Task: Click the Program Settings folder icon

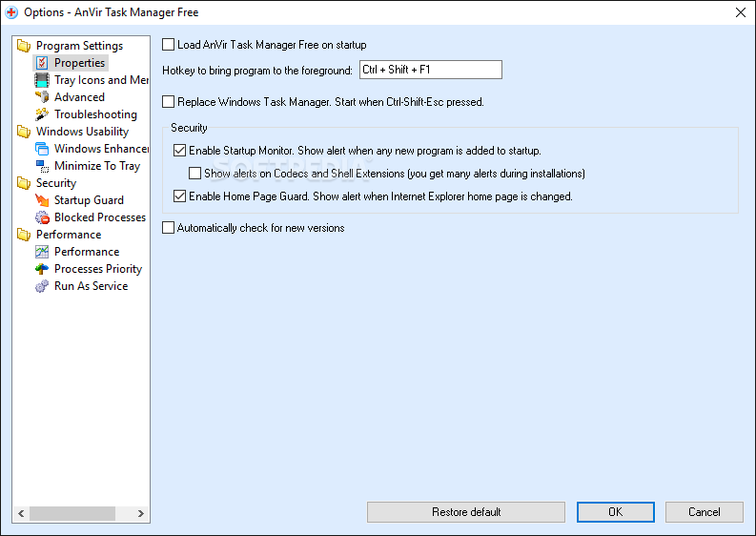Action: coord(24,46)
